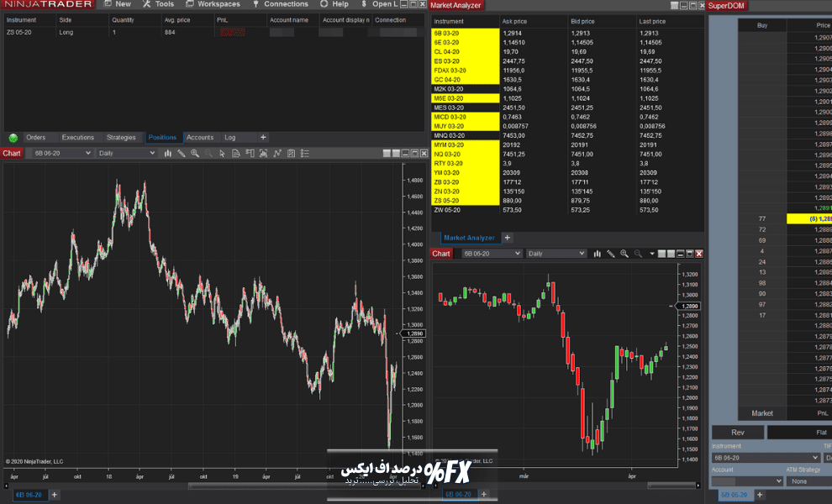The height and width of the screenshot is (504, 832).
Task: Open Help menu
Action: pos(334,4)
